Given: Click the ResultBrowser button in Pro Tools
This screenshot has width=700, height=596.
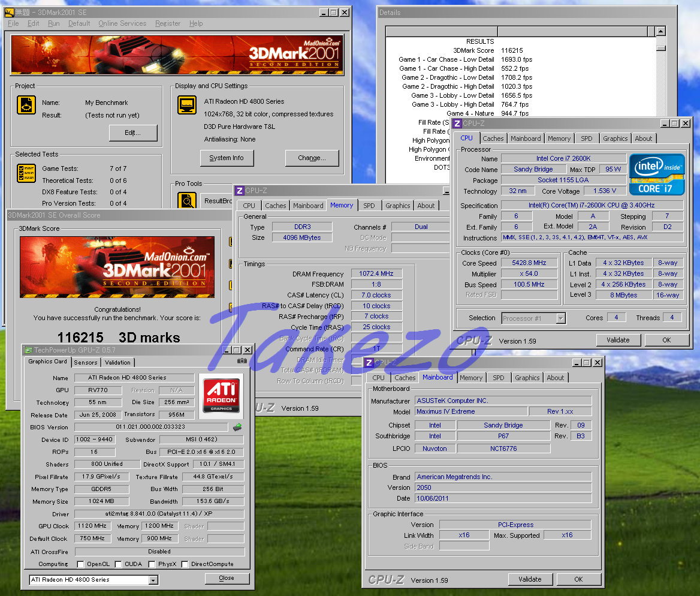Looking at the screenshot, I should point(216,201).
